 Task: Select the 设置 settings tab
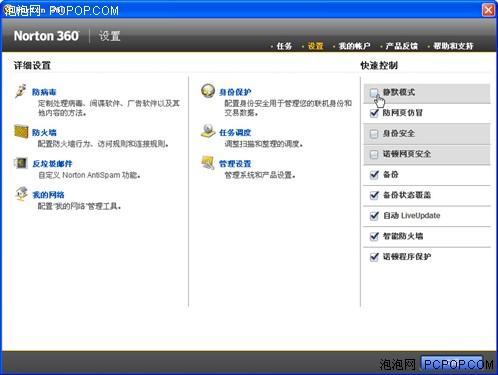click(315, 46)
